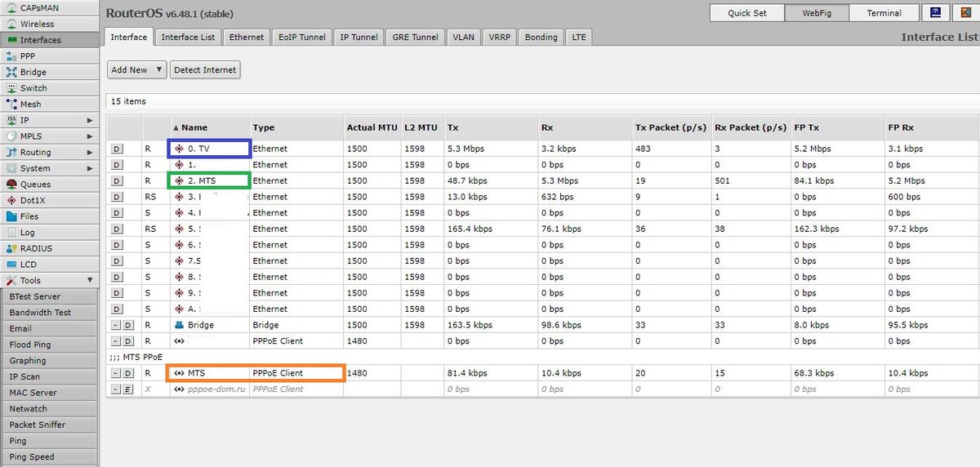Image resolution: width=980 pixels, height=467 pixels.
Task: Click the FP Rx column header
Action: click(931, 127)
